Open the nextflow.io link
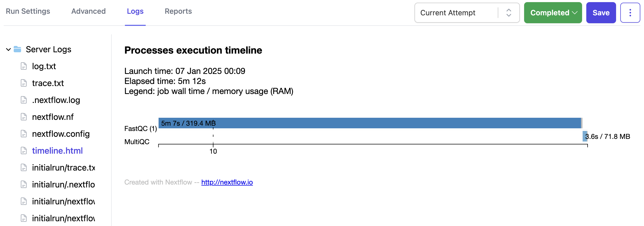This screenshot has height=226, width=644. pos(227,182)
